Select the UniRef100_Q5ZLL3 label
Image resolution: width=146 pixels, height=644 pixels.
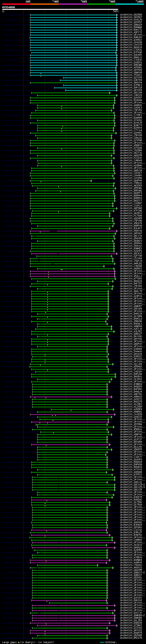(131, 276)
